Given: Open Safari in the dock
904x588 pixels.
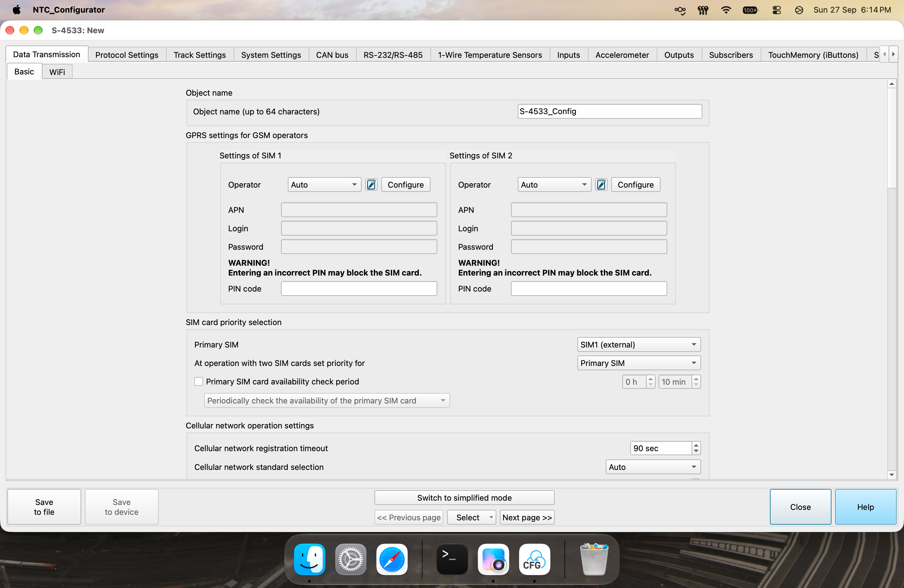Looking at the screenshot, I should pos(392,559).
